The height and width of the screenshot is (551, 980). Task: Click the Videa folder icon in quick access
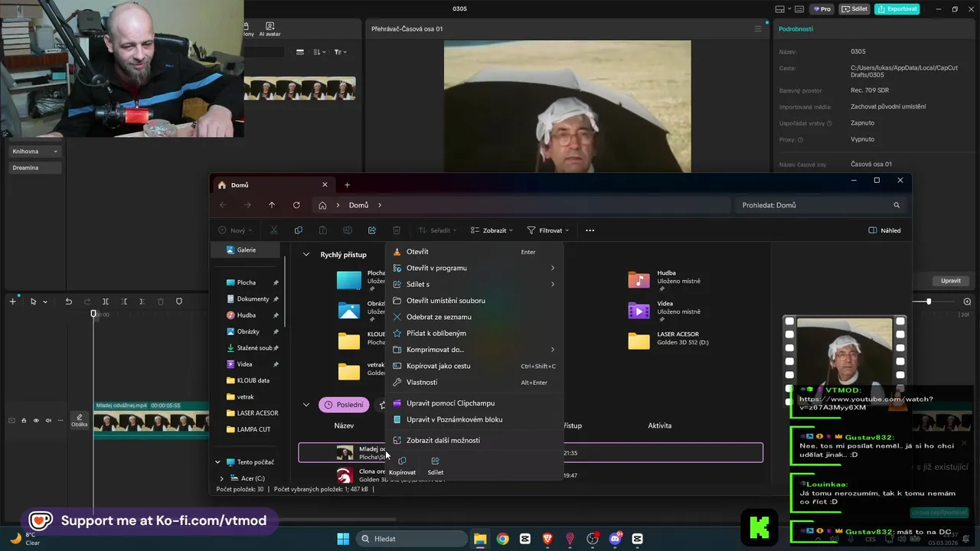click(639, 310)
